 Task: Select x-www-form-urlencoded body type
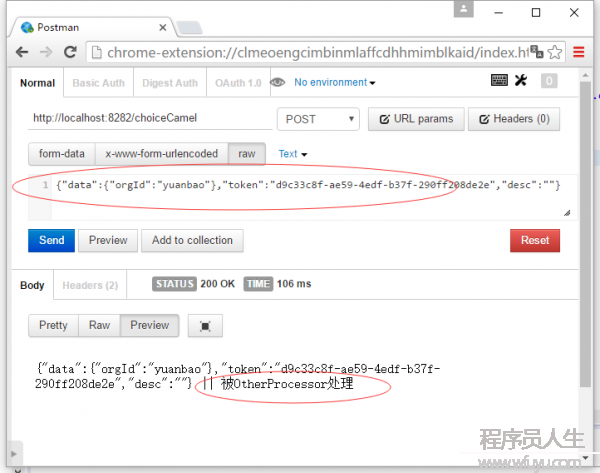pyautogui.click(x=161, y=154)
